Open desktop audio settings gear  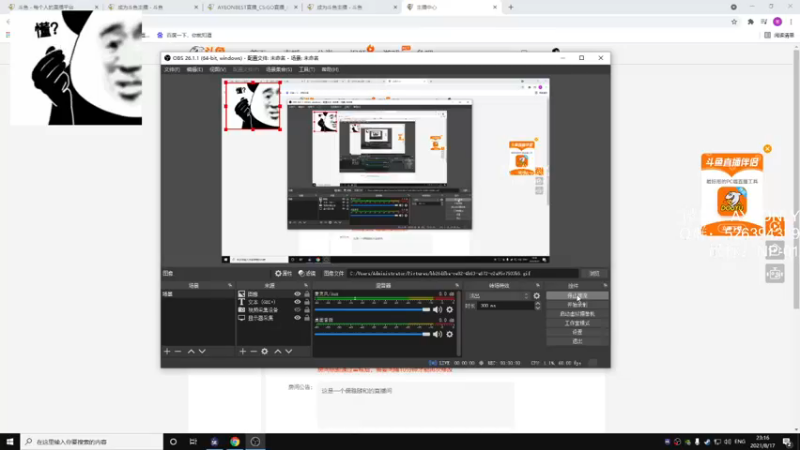(x=449, y=334)
